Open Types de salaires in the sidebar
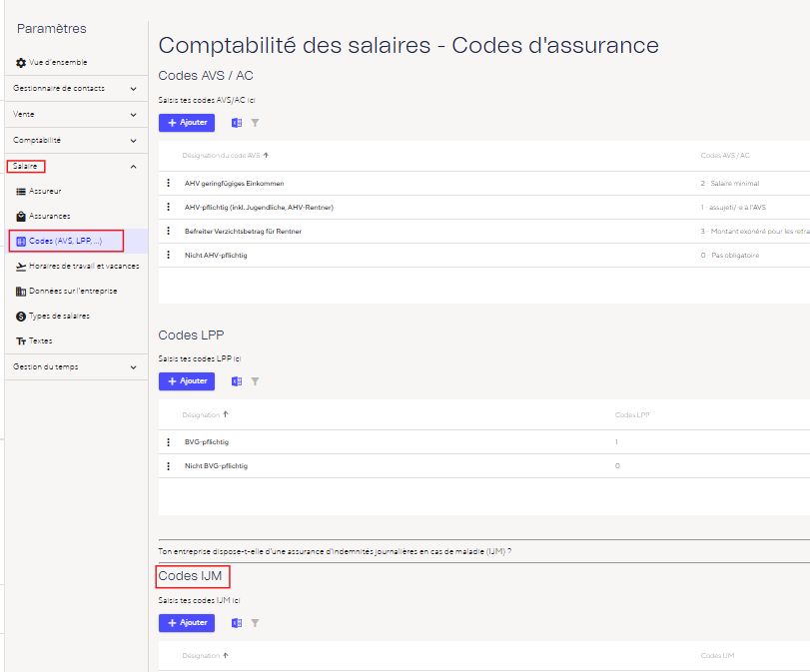810x672 pixels. point(59,317)
